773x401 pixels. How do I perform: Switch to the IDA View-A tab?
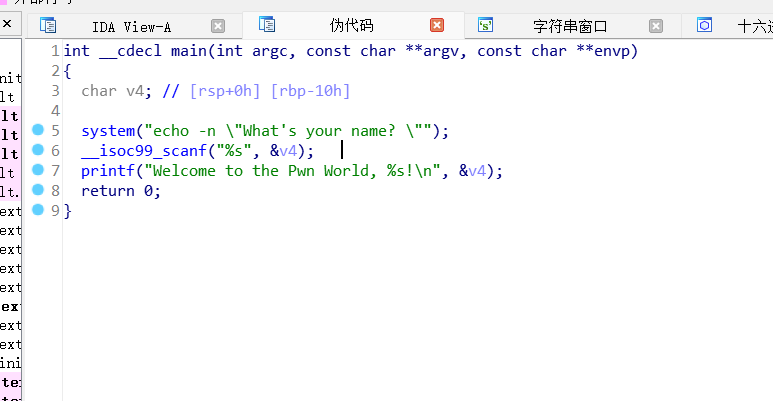131,27
